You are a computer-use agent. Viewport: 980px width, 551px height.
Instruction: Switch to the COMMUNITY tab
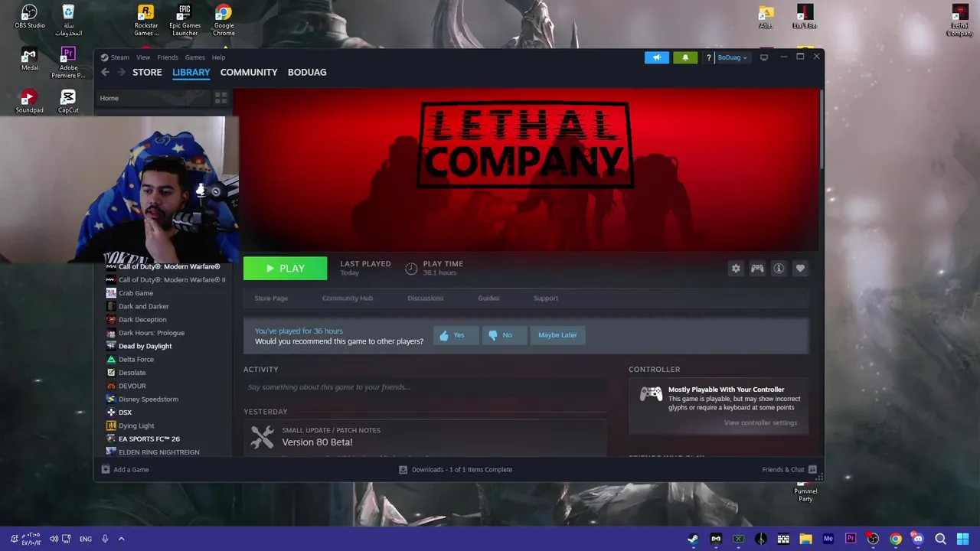click(249, 72)
